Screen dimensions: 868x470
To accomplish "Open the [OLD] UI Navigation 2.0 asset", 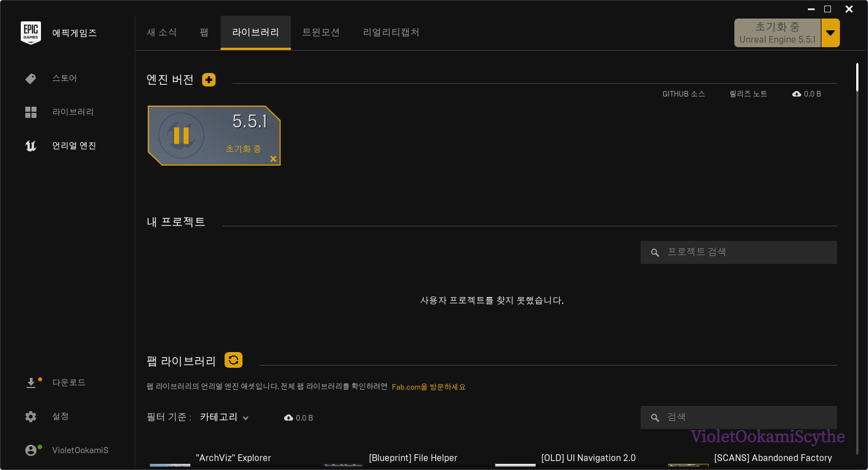I will (588, 458).
